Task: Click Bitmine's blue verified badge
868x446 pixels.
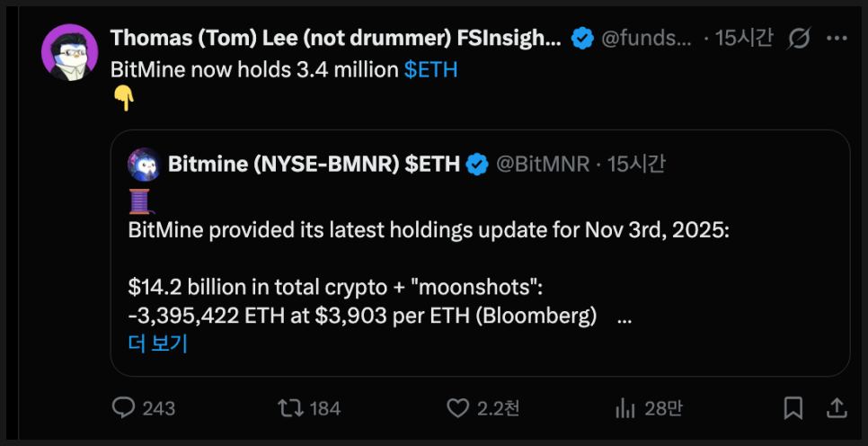Action: (x=476, y=164)
